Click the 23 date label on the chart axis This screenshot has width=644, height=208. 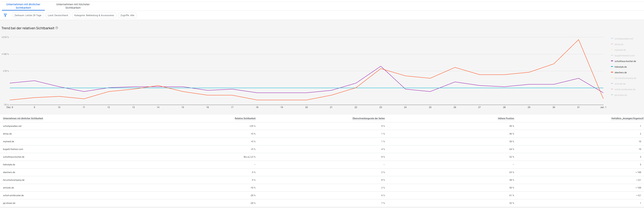click(381, 107)
